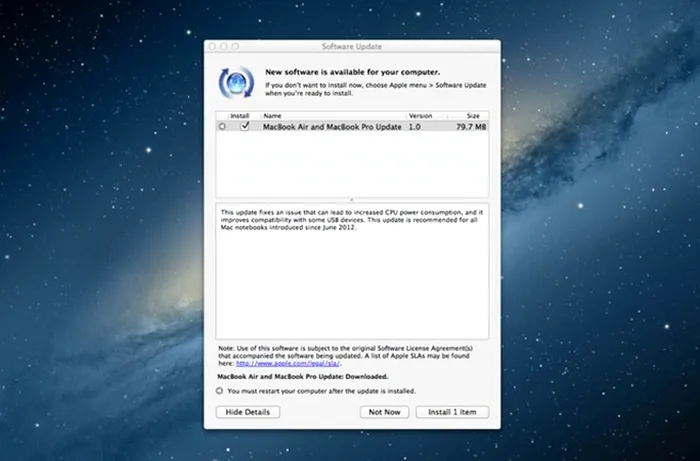
Task: Click Install 1 Item button
Action: tap(452, 412)
